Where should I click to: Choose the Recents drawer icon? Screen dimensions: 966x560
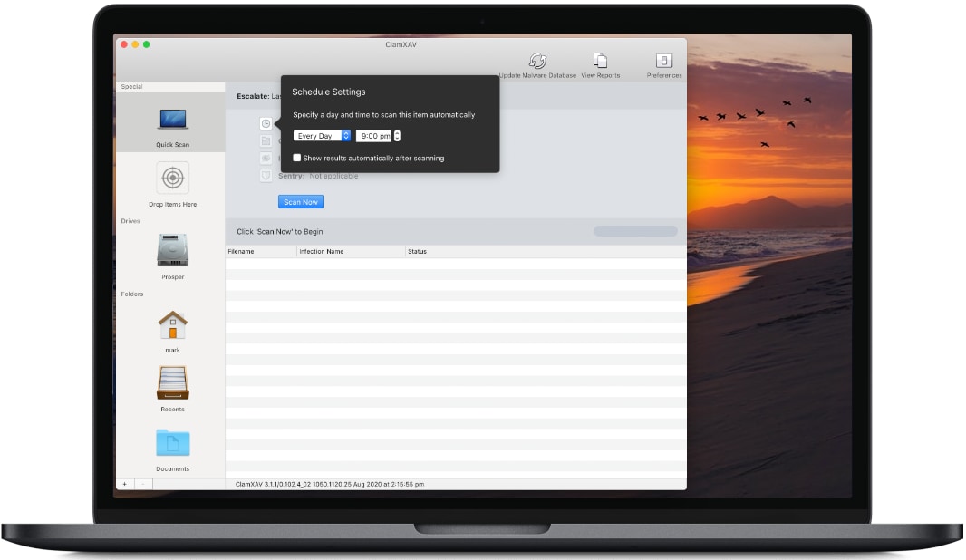[172, 382]
